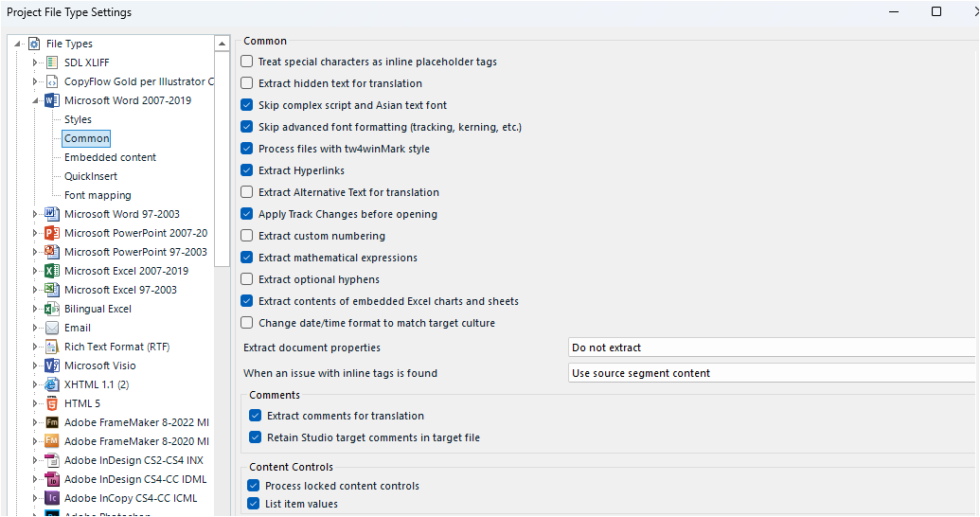Expand the Microsoft Excel 2007-2019 node
This screenshot has height=517, width=980.
(x=35, y=271)
